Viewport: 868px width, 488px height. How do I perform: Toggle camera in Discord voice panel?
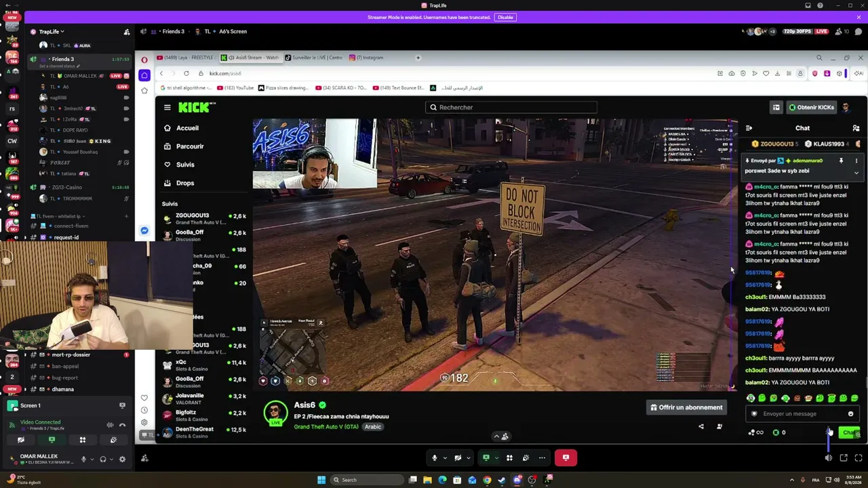20,440
